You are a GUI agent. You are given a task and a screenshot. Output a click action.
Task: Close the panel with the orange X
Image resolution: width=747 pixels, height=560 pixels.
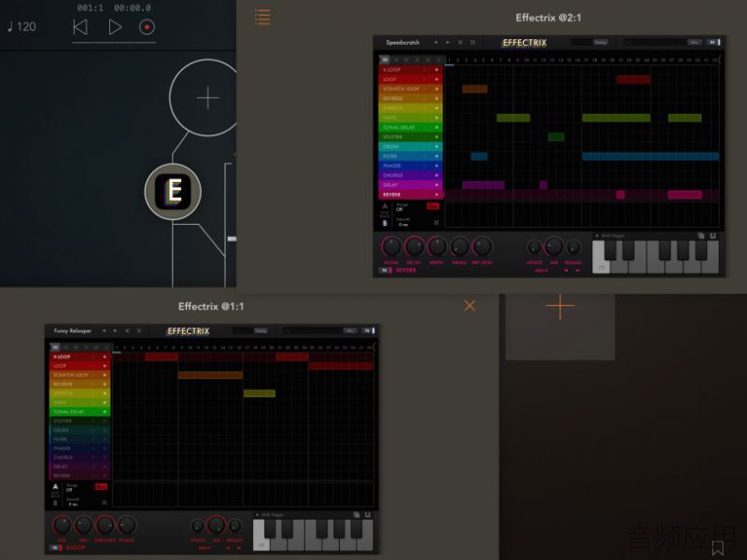(x=470, y=306)
